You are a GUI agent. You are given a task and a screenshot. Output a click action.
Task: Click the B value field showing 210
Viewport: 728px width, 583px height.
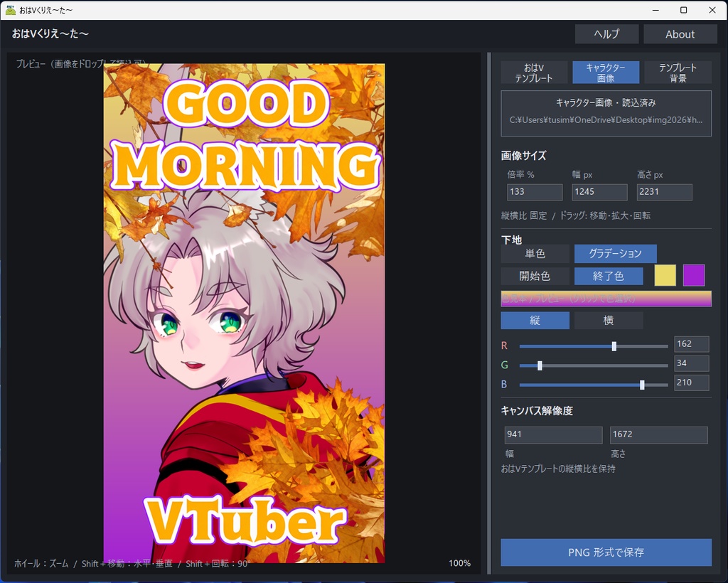[x=691, y=383]
